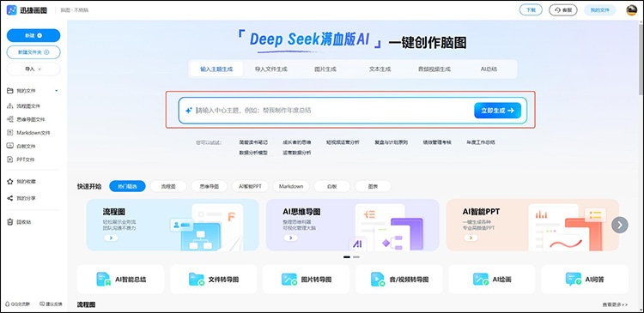
Task: Switch to the 导入文件生成 tab
Action: (x=271, y=69)
